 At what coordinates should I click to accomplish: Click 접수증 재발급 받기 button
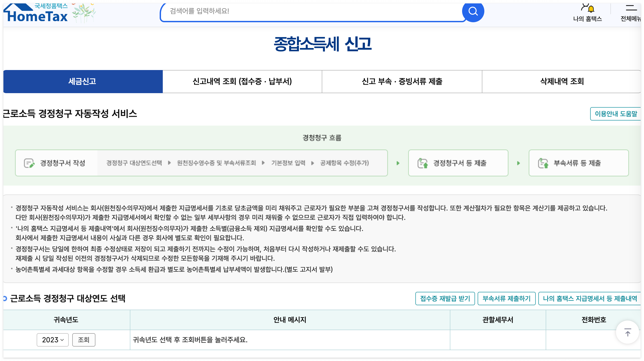click(x=445, y=299)
